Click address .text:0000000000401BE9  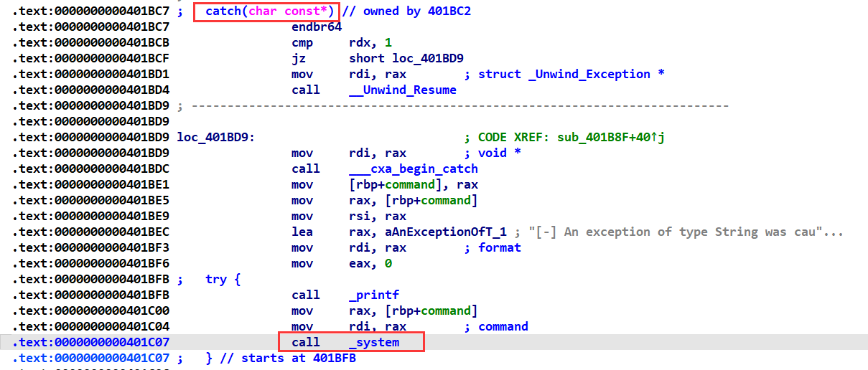(90, 217)
